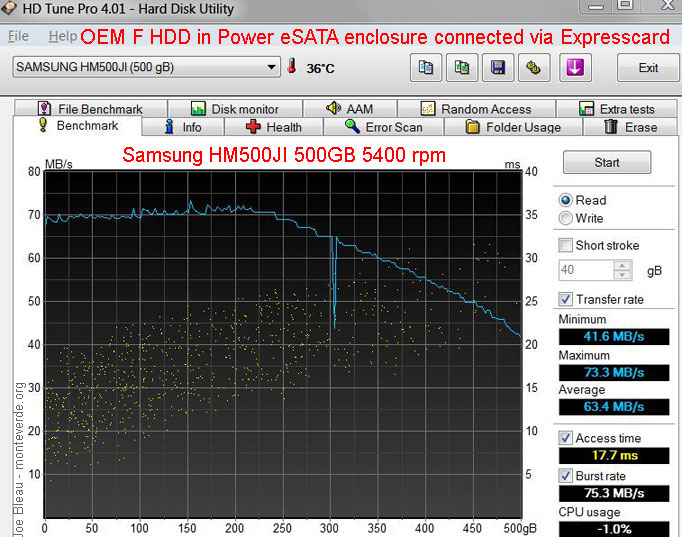Screen dimensions: 682x537
Task: Enable the Short stroke checkbox
Action: [x=565, y=245]
